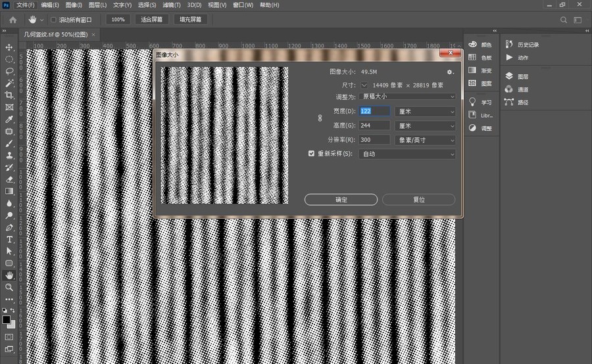The width and height of the screenshot is (592, 364).
Task: Open the 图案 patterns panel
Action: click(480, 83)
